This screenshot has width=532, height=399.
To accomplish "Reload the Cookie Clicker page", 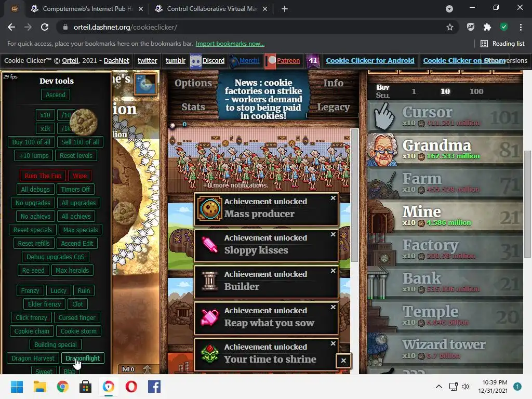I will click(x=45, y=27).
